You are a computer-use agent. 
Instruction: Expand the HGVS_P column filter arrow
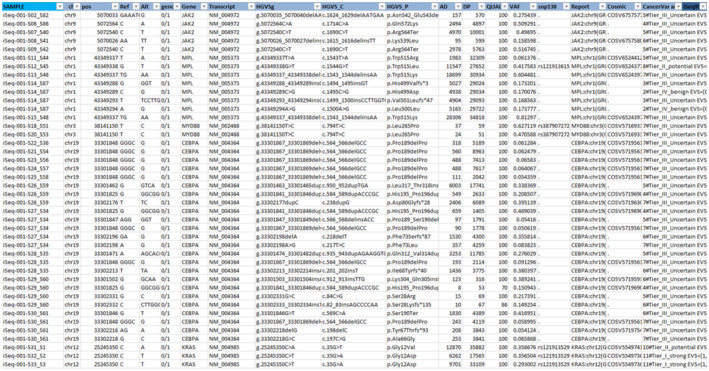click(x=435, y=7)
